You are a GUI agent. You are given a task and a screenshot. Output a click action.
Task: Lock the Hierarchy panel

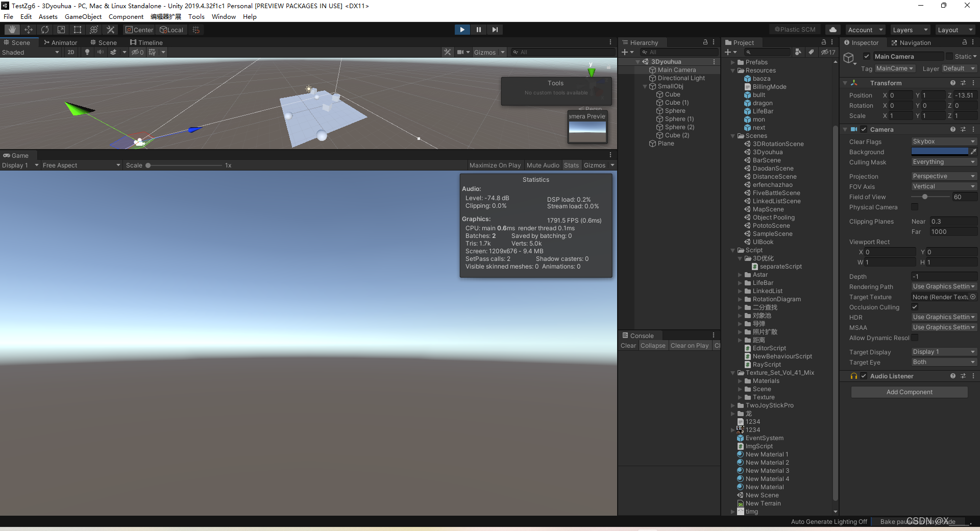click(x=705, y=42)
